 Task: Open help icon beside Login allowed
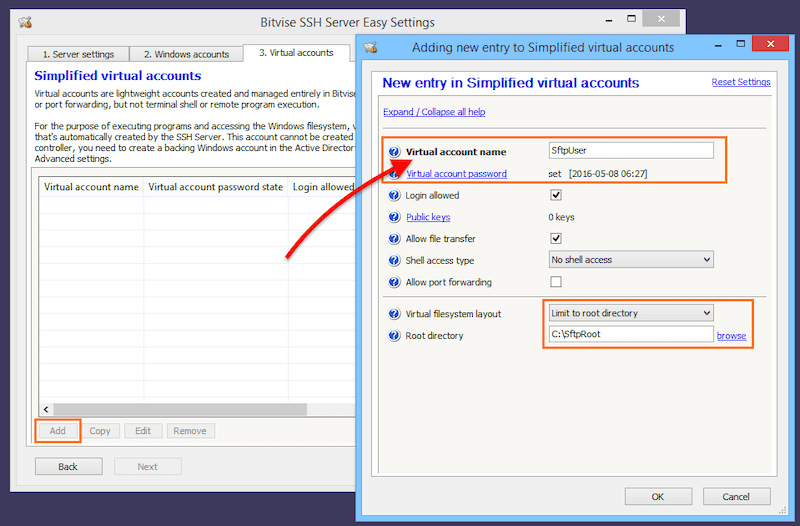394,195
